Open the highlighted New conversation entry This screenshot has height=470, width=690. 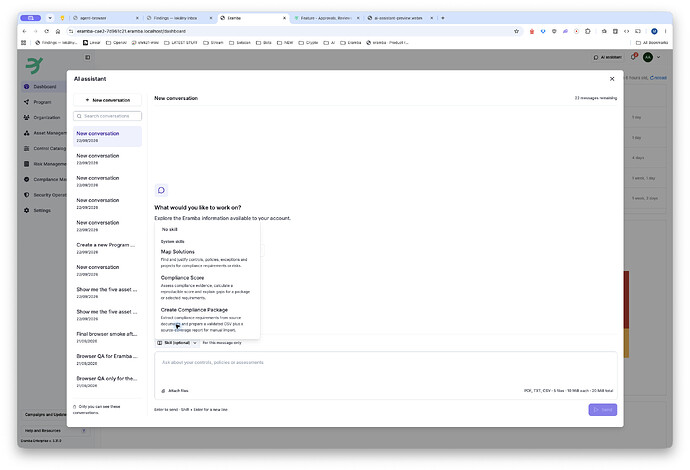tap(107, 136)
